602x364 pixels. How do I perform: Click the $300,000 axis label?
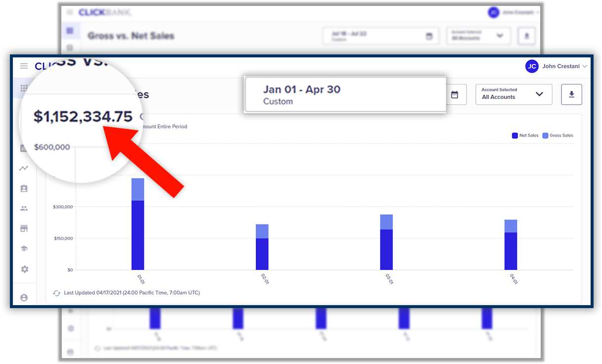coord(63,207)
